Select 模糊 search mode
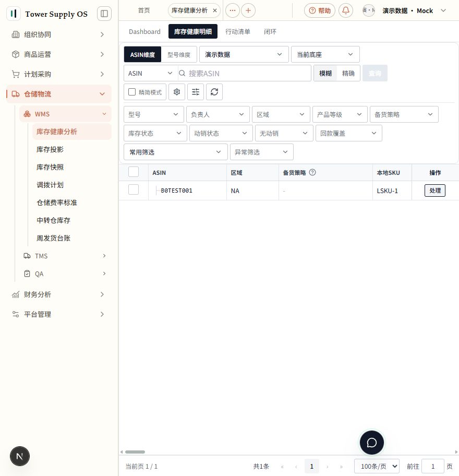459x476 pixels. (x=325, y=73)
